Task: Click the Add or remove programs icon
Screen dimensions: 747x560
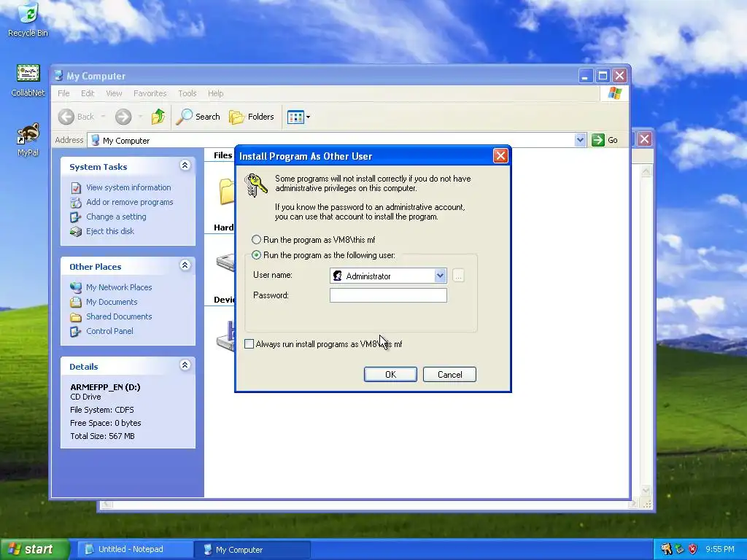Action: coord(76,203)
